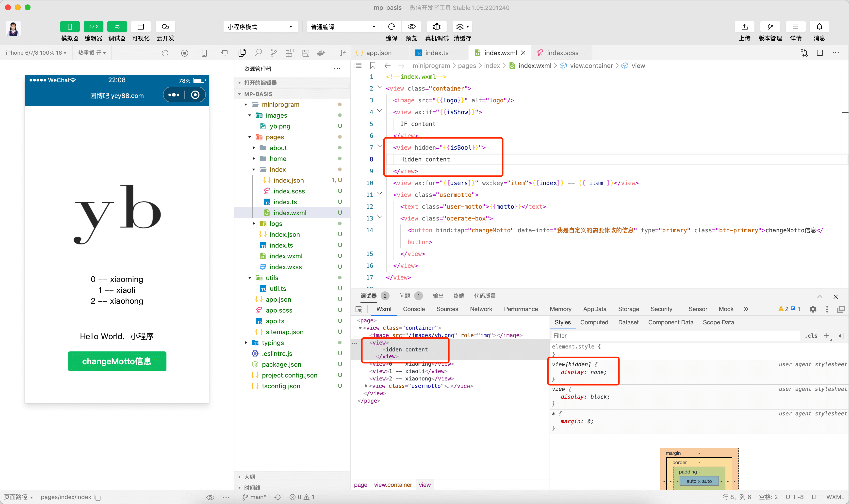Collapse the miniprogram folder
The width and height of the screenshot is (849, 504).
(x=246, y=105)
